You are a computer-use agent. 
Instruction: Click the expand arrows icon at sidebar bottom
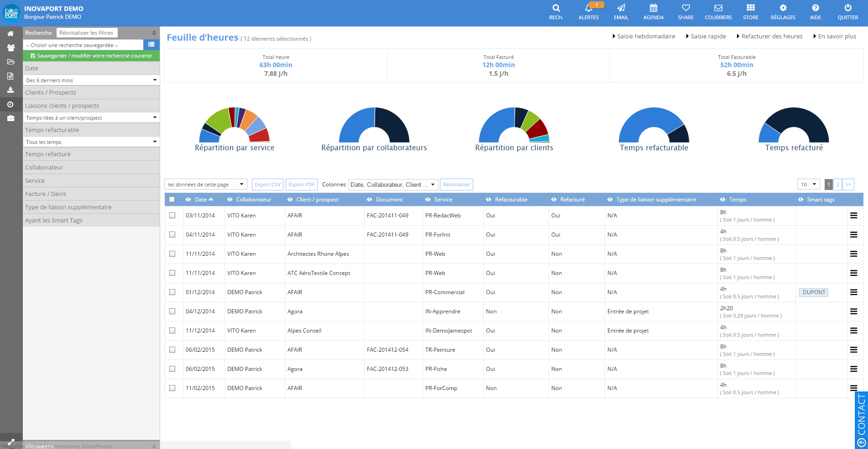pyautogui.click(x=11, y=442)
